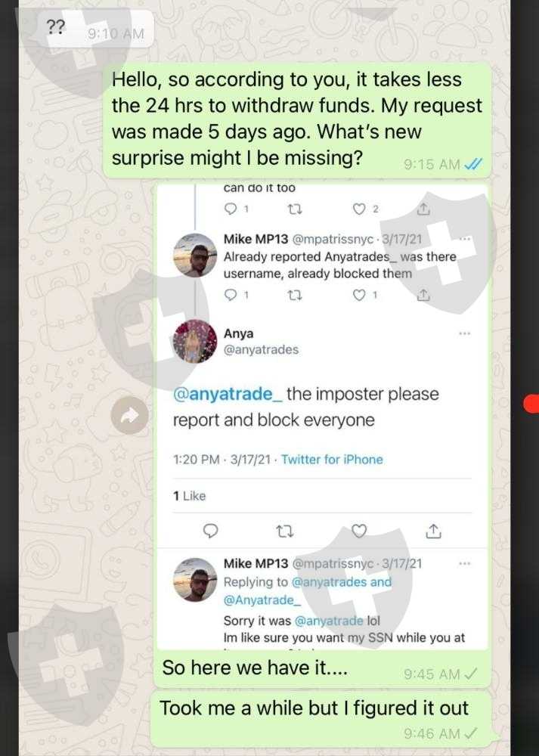Tap the retweet icon under main Anya tweet
This screenshot has width=539, height=756.
pyautogui.click(x=284, y=531)
